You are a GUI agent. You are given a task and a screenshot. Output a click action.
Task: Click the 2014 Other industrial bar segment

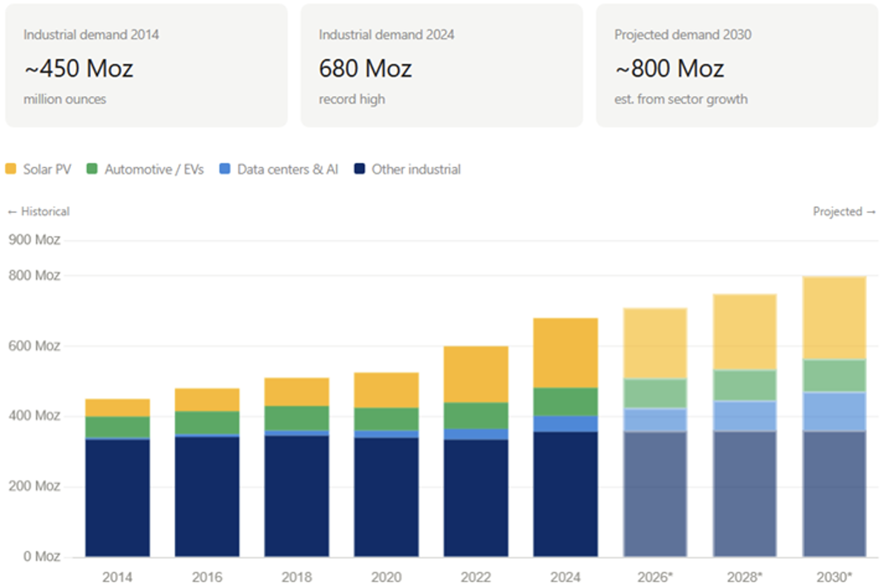(x=118, y=497)
